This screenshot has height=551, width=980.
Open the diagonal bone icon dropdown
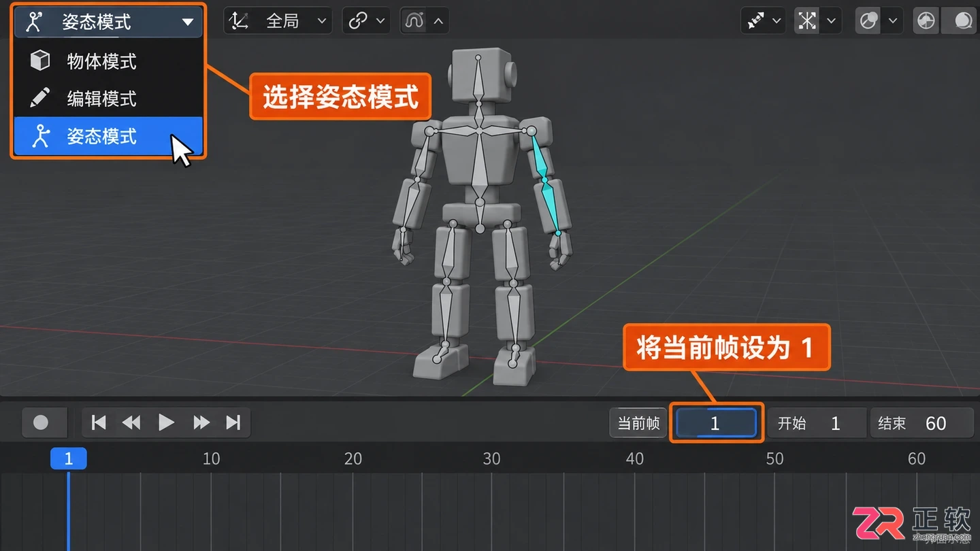763,21
